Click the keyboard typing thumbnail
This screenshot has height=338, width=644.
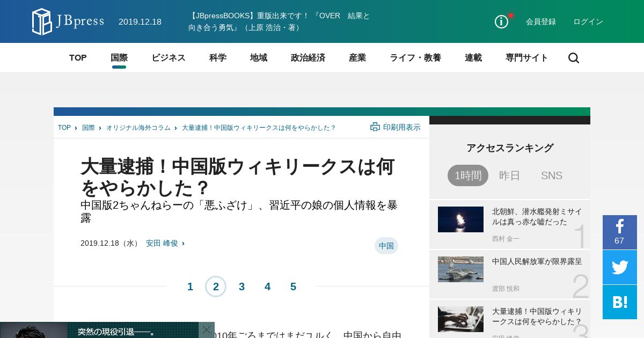click(x=460, y=319)
